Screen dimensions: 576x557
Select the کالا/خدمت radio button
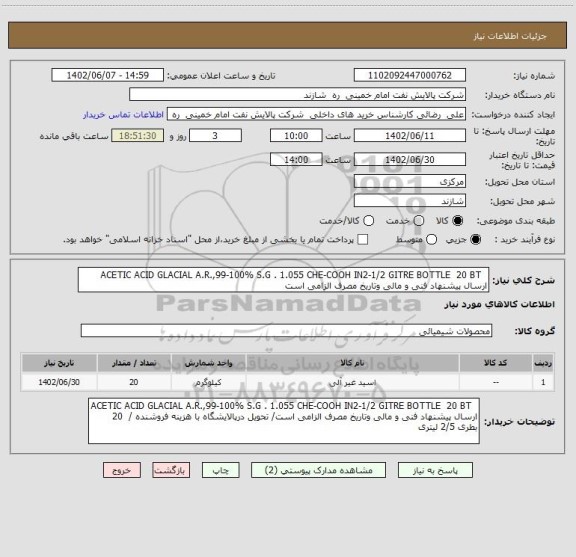368,221
